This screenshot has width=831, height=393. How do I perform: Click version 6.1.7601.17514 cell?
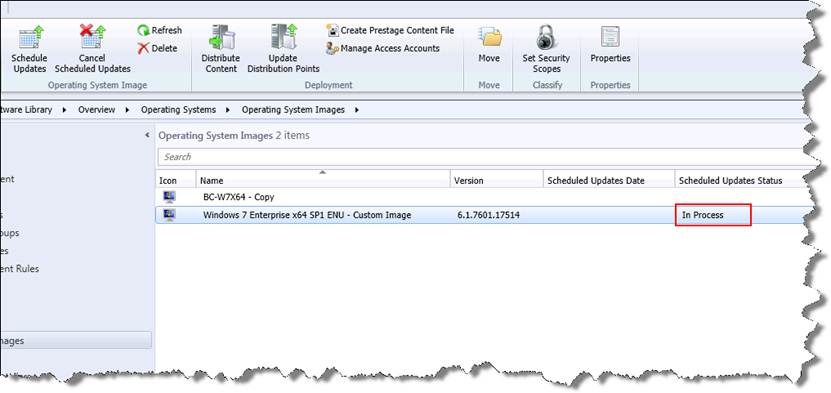(x=488, y=215)
